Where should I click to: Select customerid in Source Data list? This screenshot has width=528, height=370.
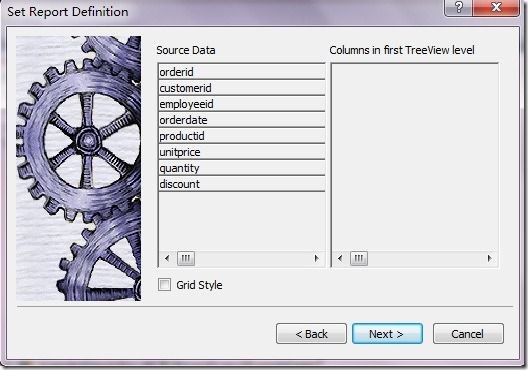241,88
